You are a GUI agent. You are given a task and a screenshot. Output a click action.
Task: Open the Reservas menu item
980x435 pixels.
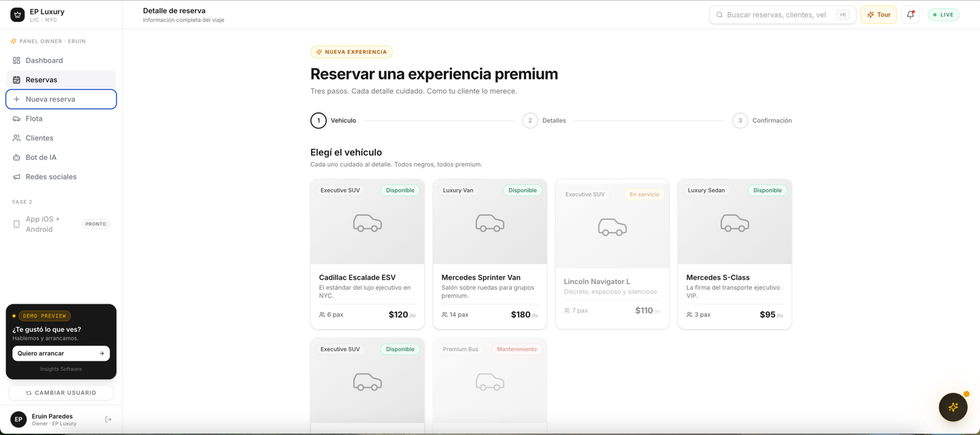click(61, 80)
